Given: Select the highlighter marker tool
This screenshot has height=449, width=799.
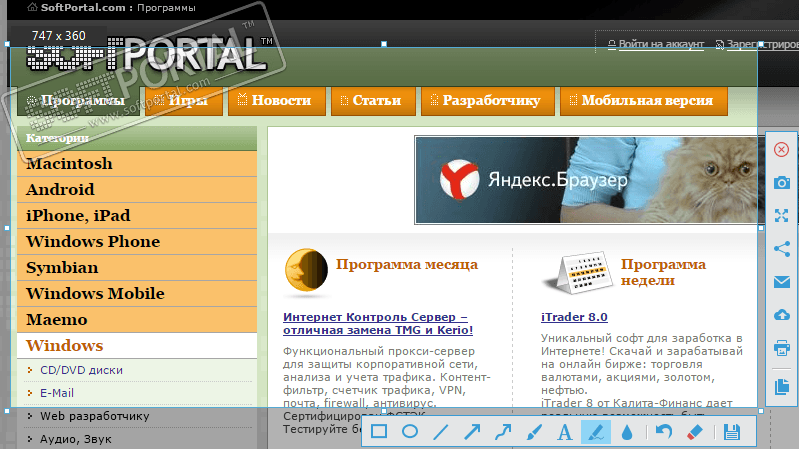Looking at the screenshot, I should [x=596, y=432].
